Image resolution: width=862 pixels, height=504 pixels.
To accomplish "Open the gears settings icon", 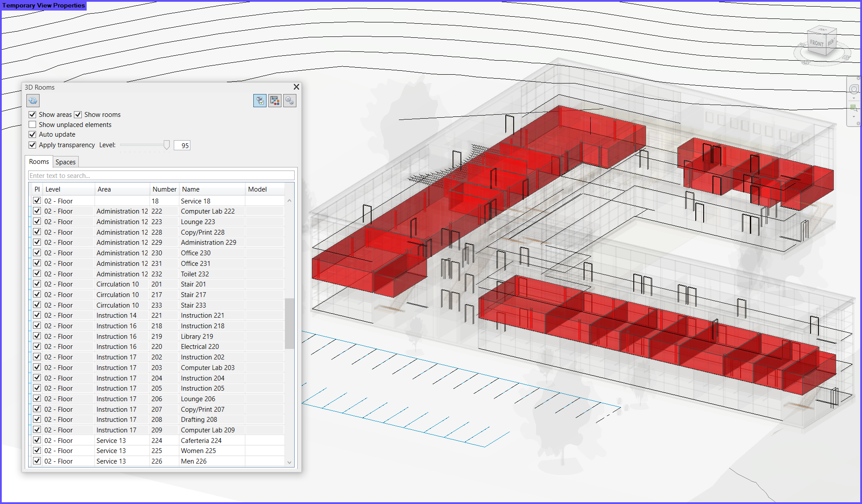I will [289, 101].
